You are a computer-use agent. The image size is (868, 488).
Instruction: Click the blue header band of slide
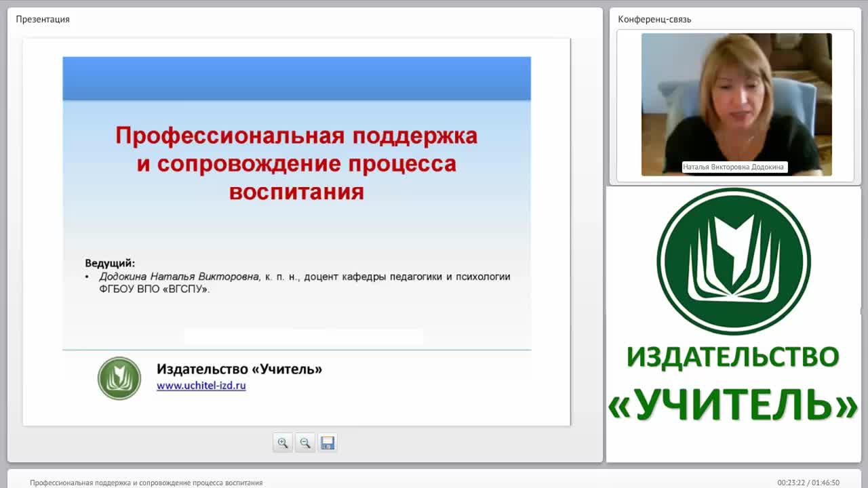click(x=296, y=79)
